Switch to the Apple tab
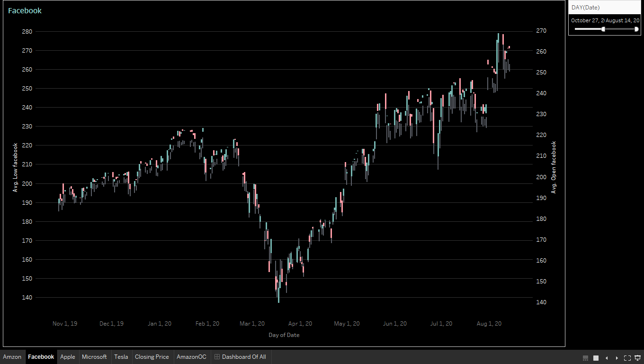Image resolution: width=644 pixels, height=364 pixels. click(68, 357)
